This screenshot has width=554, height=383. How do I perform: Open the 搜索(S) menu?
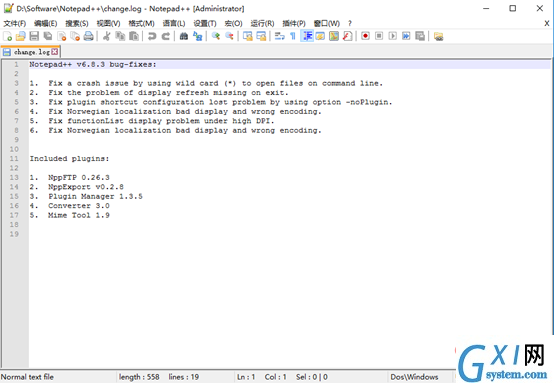[77, 23]
